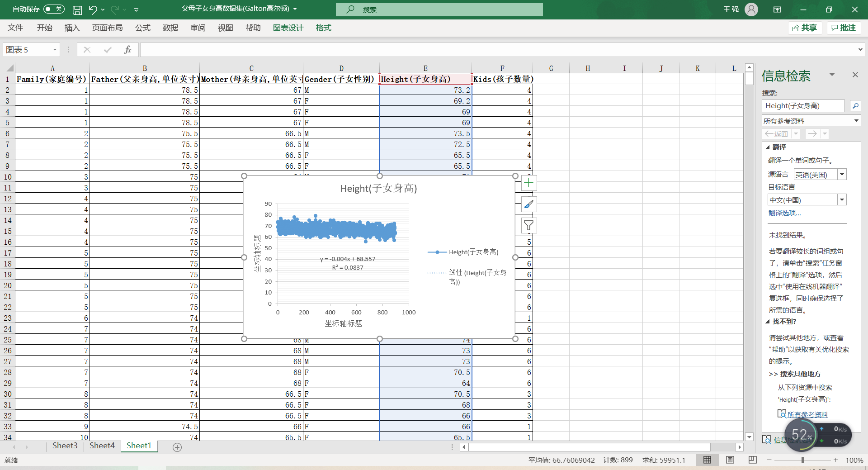Switch to the 插入 ribbon tab
The image size is (868, 470).
pyautogui.click(x=72, y=28)
